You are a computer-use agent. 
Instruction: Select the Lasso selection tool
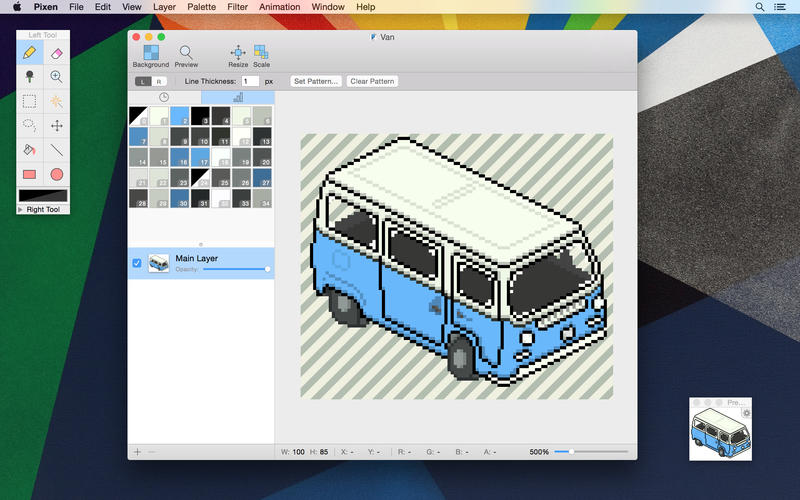tap(30, 126)
